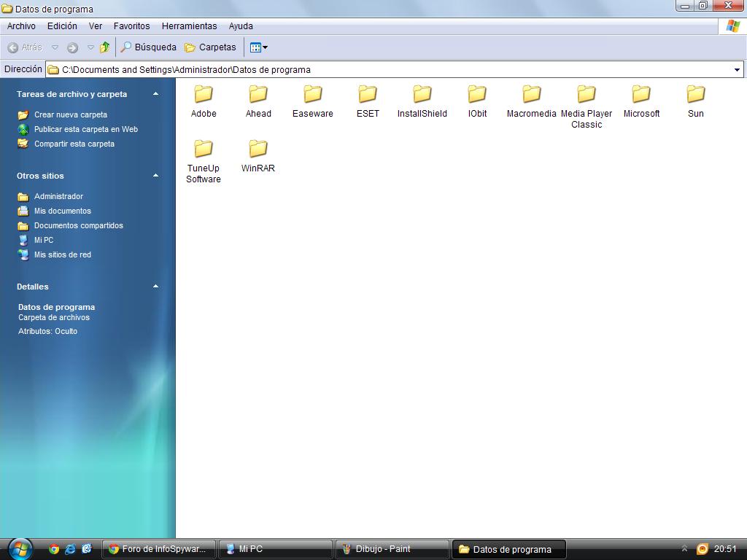Open the Sun folder

[695, 101]
